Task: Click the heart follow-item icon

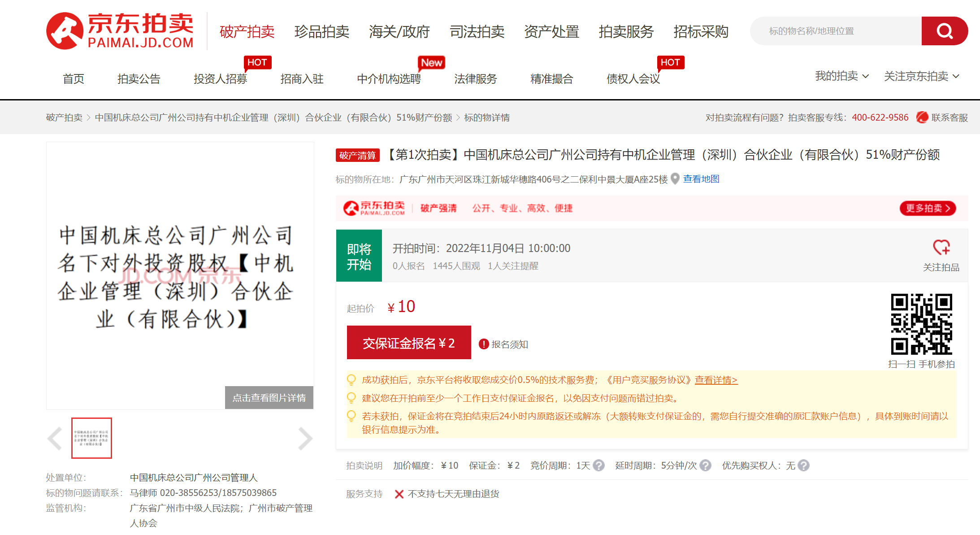Action: (941, 247)
